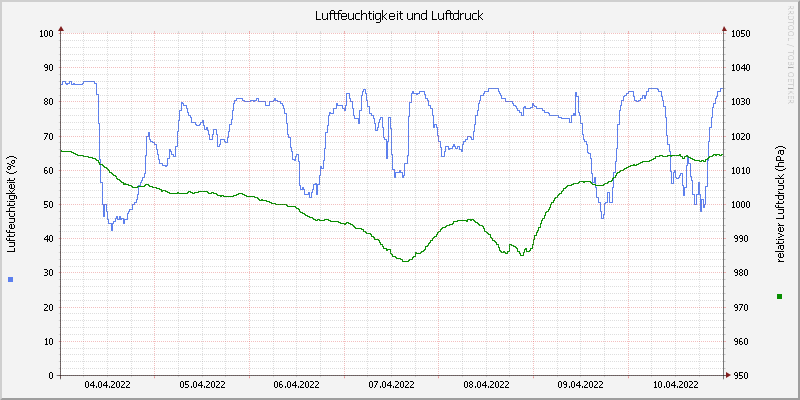Click the date label 09.04.2022
800x400 pixels.
click(581, 385)
